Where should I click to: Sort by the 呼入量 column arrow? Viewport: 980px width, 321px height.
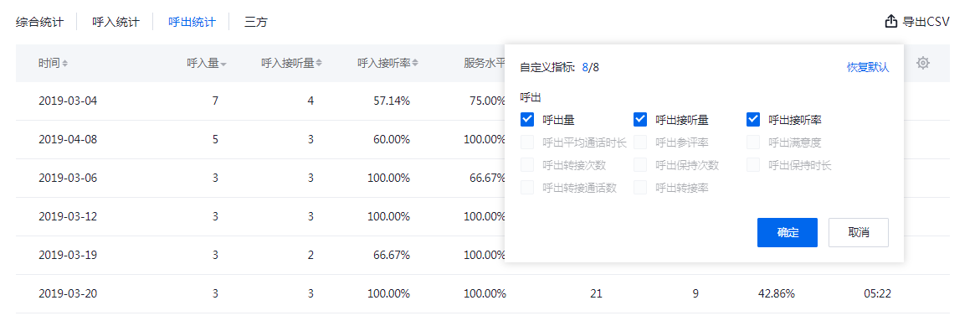point(223,64)
